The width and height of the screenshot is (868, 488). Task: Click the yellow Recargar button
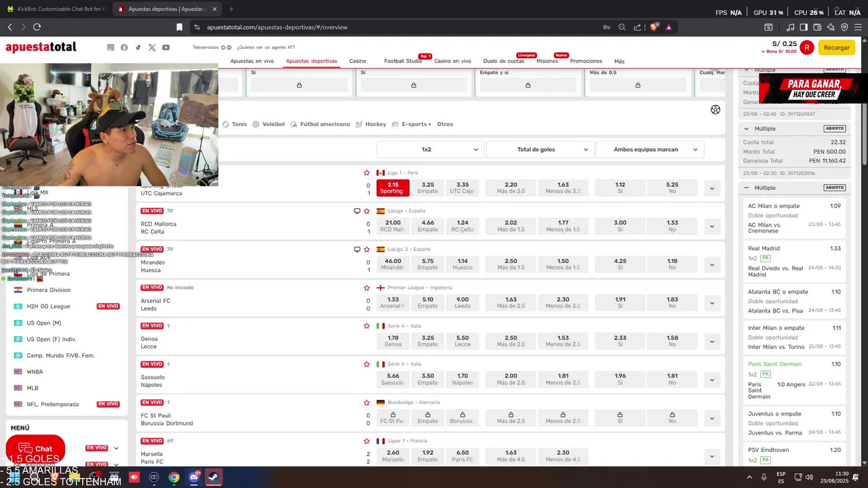click(836, 47)
